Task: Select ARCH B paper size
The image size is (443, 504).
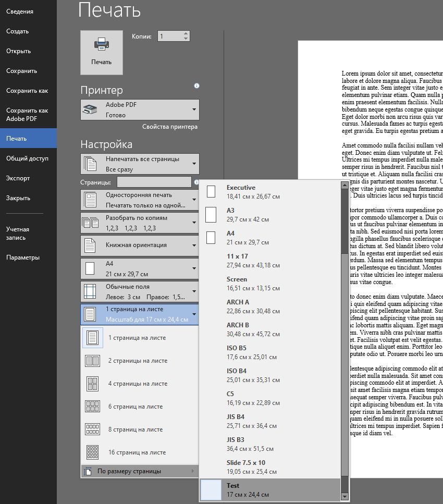Action: [270, 329]
